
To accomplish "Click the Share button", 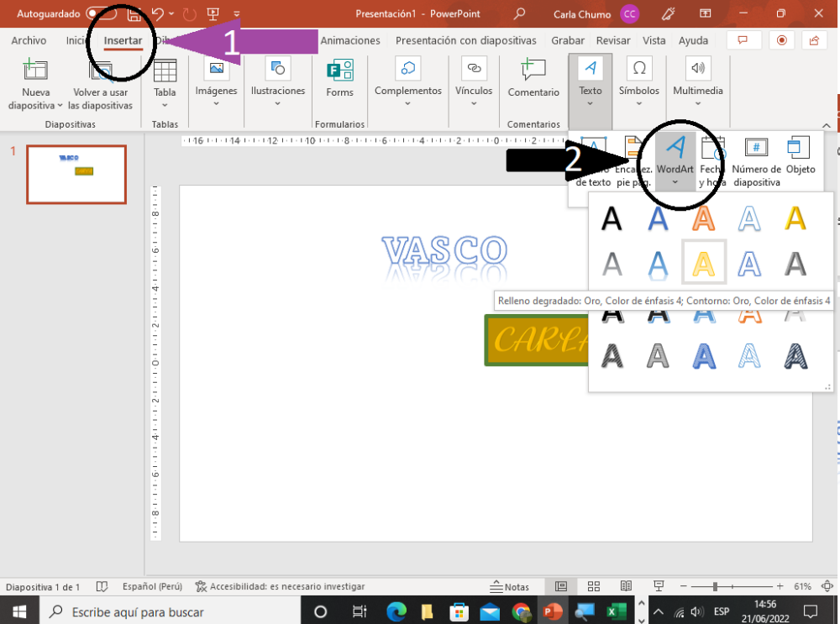I will coord(814,40).
